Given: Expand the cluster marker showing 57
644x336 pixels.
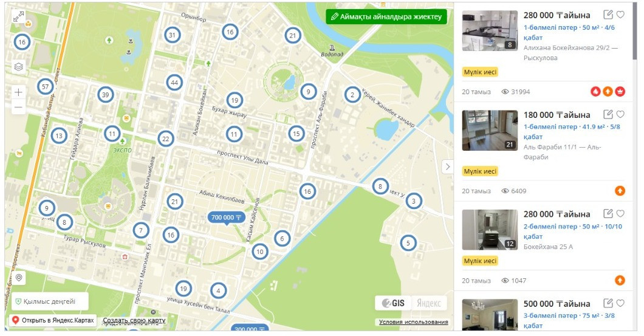Looking at the screenshot, I should (x=45, y=87).
